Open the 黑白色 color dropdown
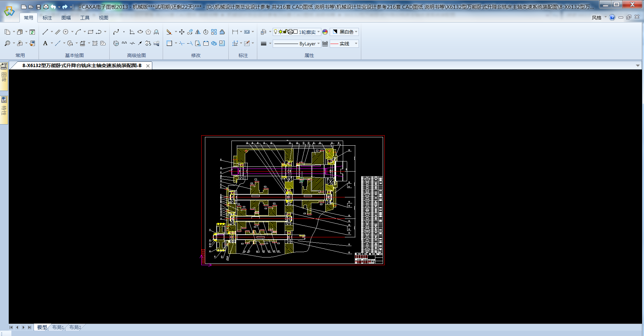644x336 pixels. tap(356, 32)
